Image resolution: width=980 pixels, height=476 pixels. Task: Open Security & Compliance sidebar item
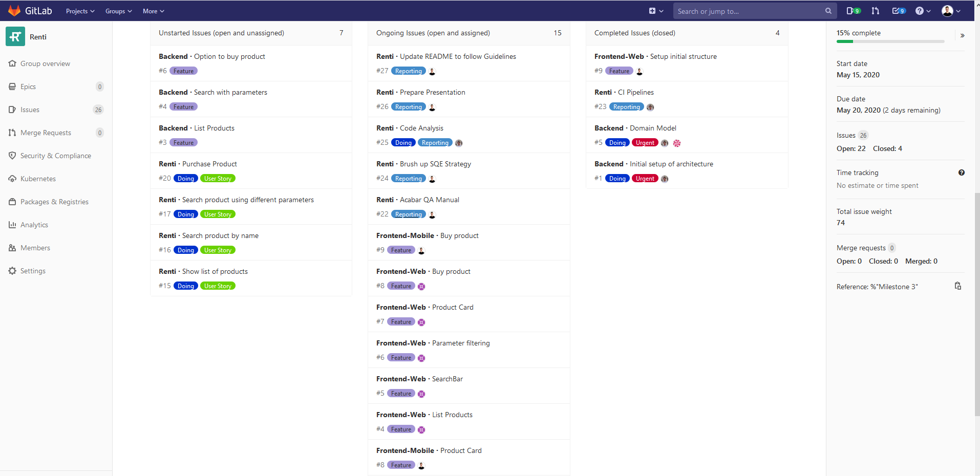pos(56,156)
